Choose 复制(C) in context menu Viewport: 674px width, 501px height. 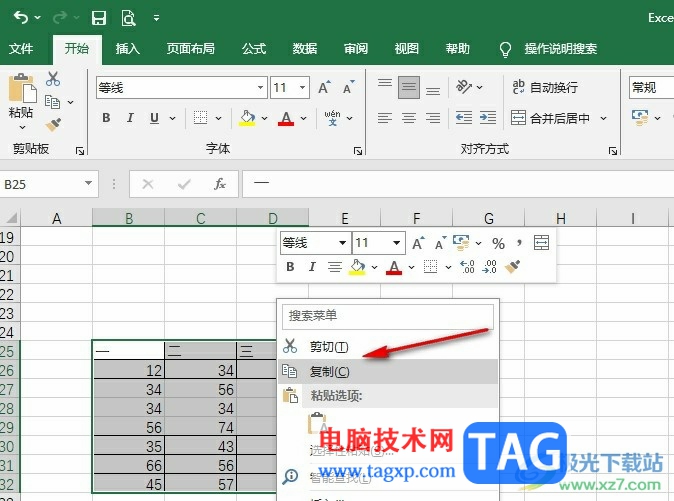click(388, 372)
